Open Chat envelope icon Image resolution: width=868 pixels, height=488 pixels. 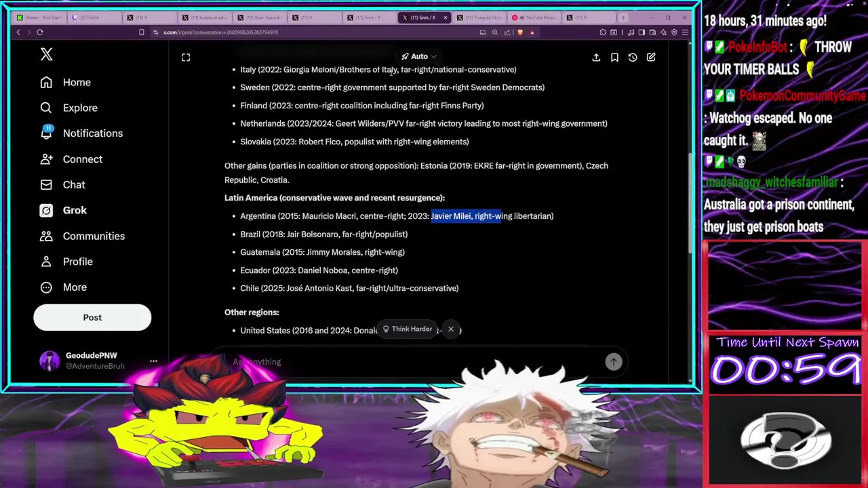46,184
